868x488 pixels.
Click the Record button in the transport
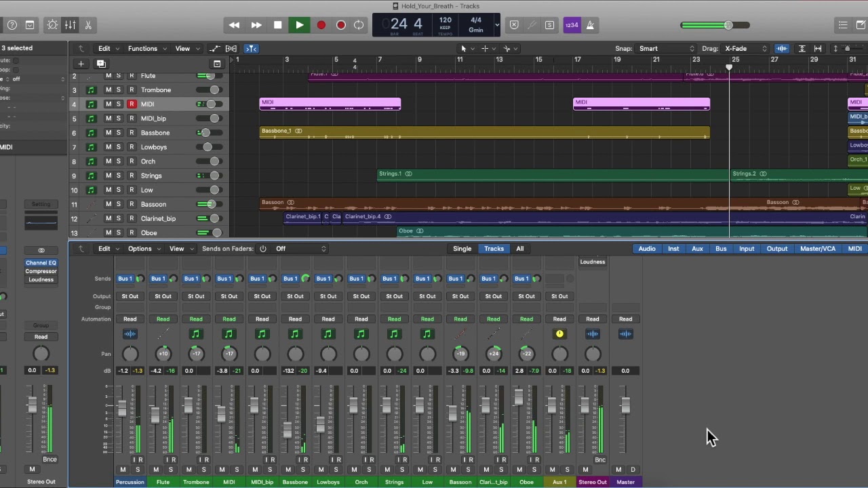[x=321, y=25]
